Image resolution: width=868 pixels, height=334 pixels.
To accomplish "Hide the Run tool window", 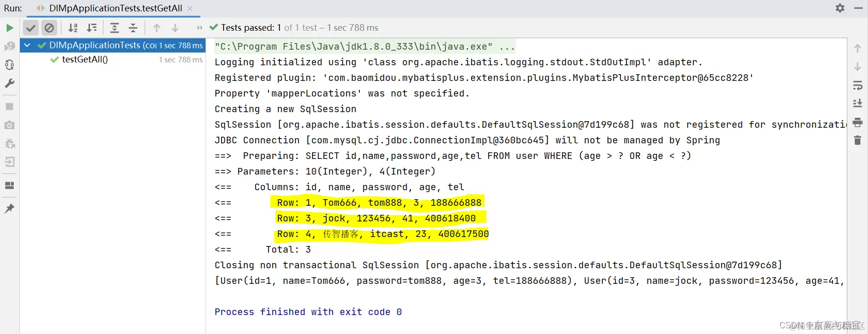I will tap(859, 8).
